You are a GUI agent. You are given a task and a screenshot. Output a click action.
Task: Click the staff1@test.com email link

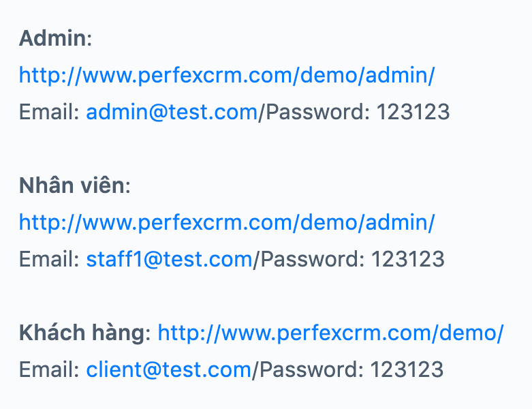click(x=170, y=259)
